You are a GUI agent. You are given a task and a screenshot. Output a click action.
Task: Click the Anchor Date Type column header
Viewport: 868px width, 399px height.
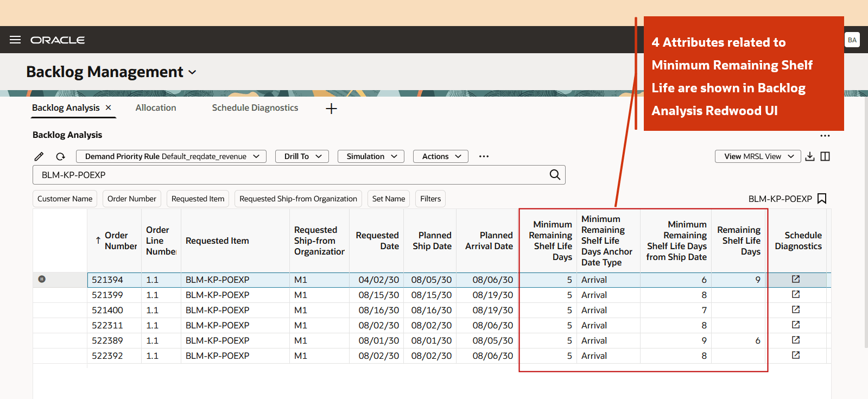[609, 240]
